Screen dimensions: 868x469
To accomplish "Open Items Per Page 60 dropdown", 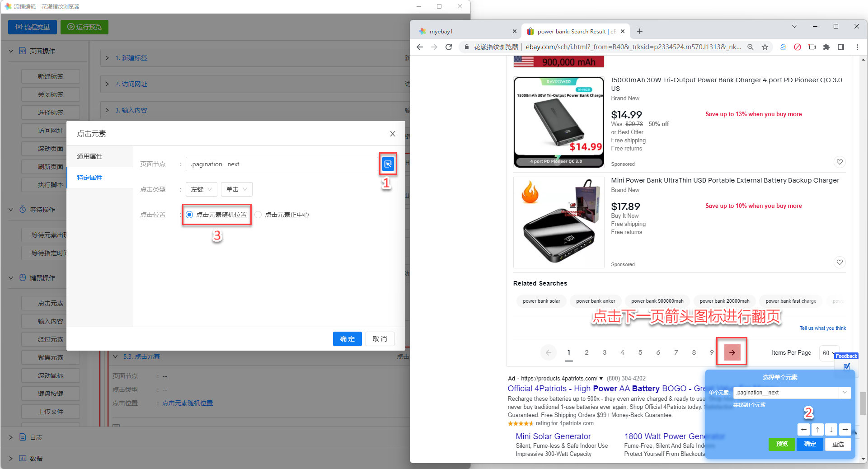I will (829, 353).
